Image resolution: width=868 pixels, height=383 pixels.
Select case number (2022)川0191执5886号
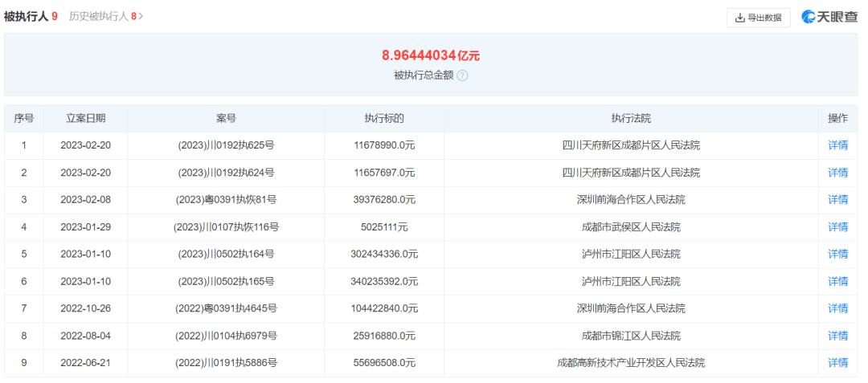pos(226,363)
